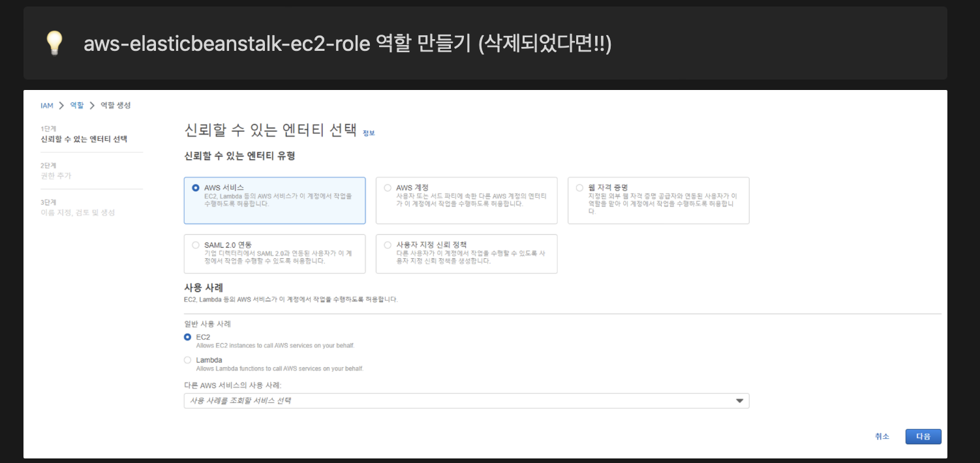This screenshot has height=463, width=980.
Task: Click the 취소 link
Action: point(882,436)
